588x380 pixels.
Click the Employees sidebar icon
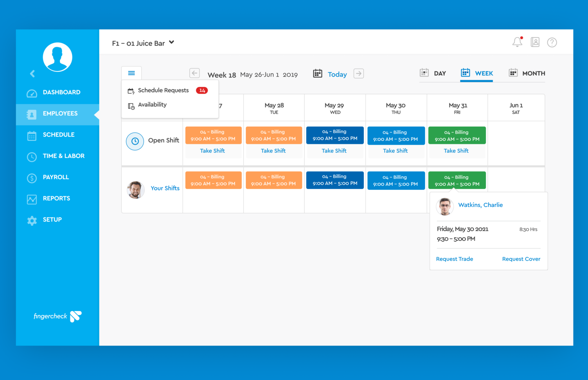32,114
